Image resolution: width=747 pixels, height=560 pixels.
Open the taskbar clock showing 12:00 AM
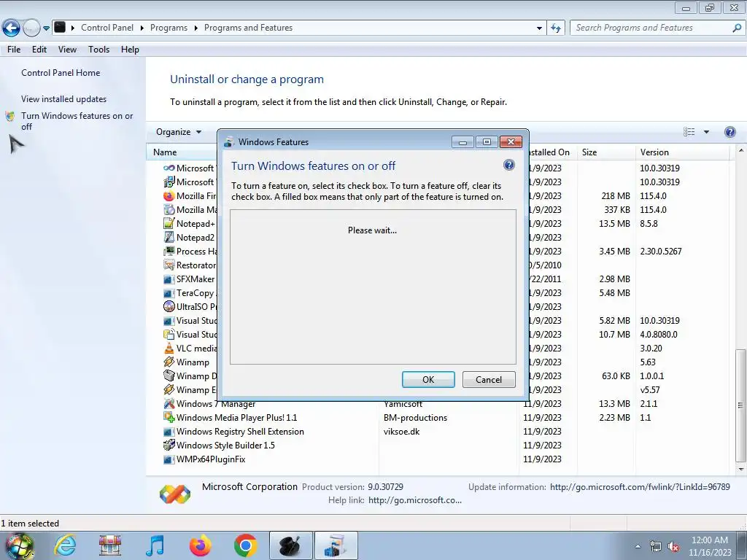point(709,546)
